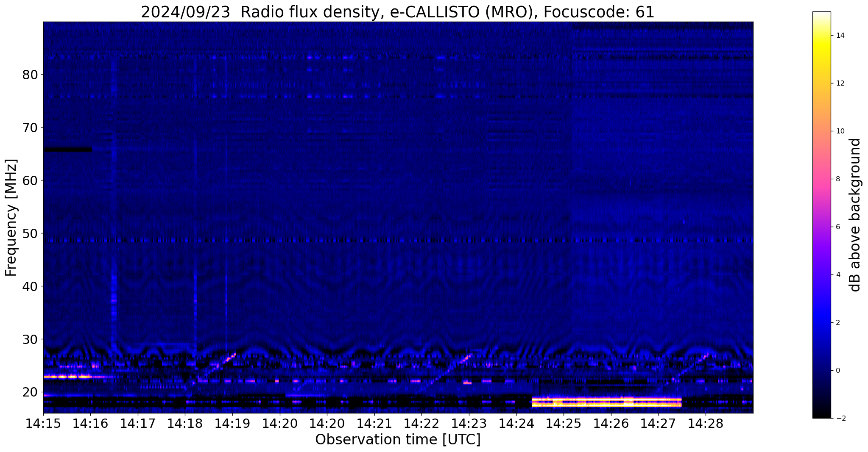Image resolution: width=868 pixels, height=452 pixels.
Task: Click the 14:24 time tick label
Action: point(516,424)
